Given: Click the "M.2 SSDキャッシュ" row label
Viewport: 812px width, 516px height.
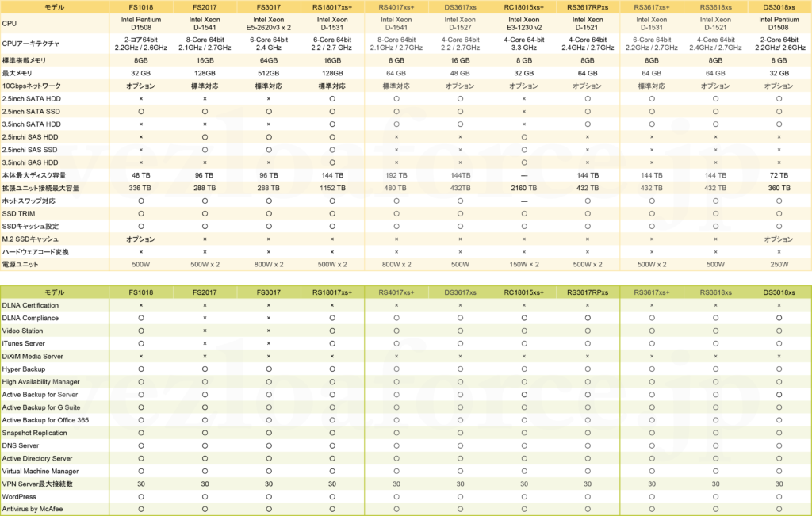Looking at the screenshot, I should click(30, 239).
